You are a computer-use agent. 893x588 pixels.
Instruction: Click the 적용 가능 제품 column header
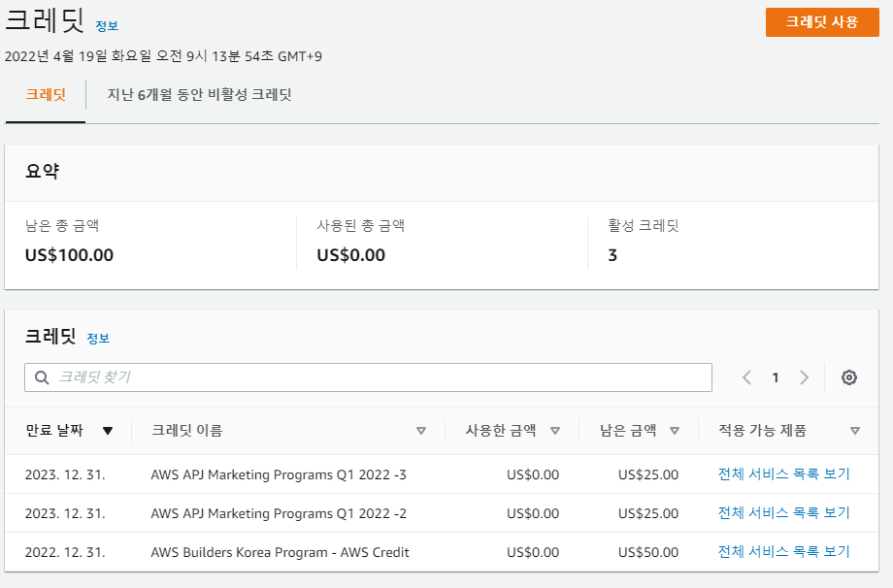(763, 431)
